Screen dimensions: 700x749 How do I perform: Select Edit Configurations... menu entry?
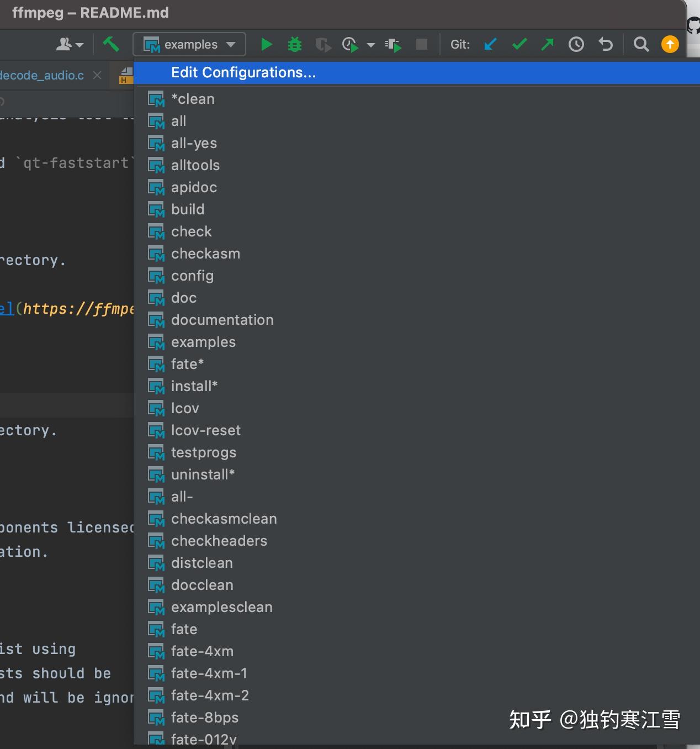click(x=417, y=73)
